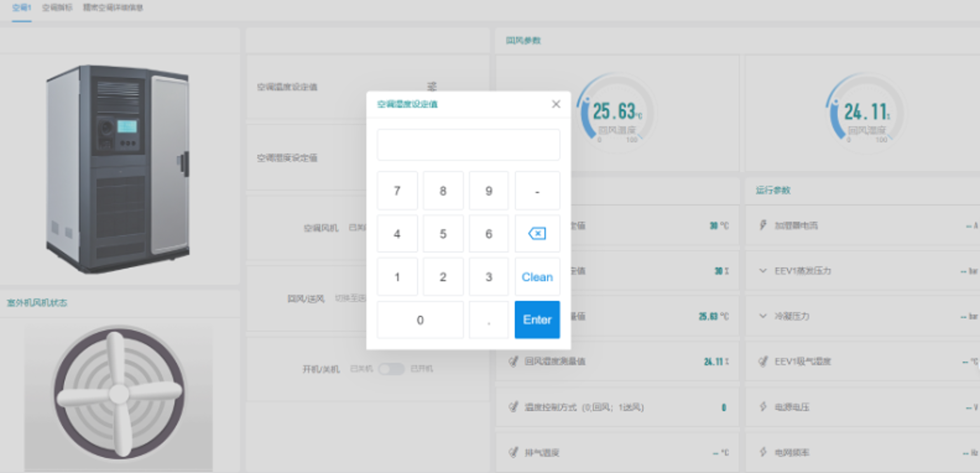Click the keypad value input field
Screen dimensions: 980x473
tap(468, 144)
